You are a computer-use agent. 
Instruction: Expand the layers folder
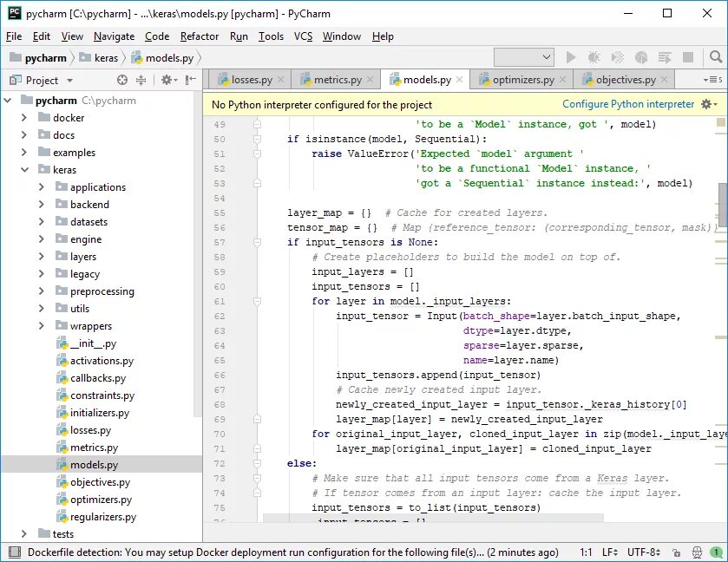pos(42,257)
